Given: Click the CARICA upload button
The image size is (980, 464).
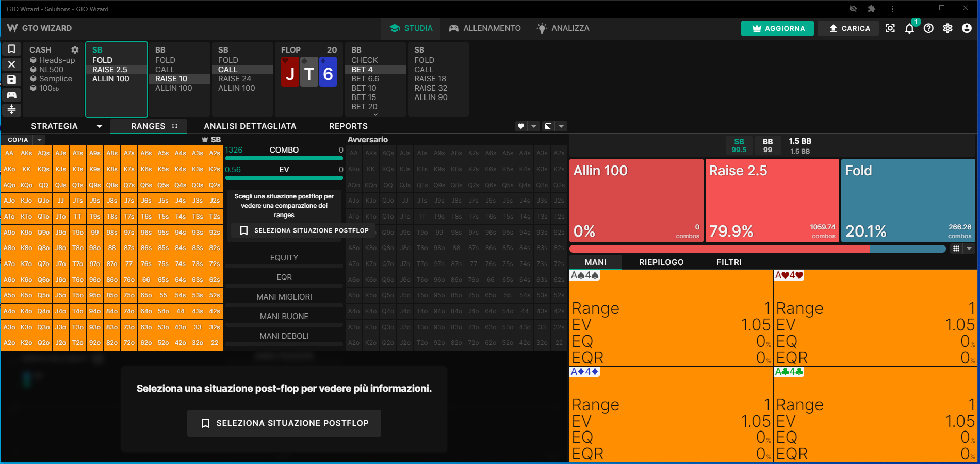Looking at the screenshot, I should pos(850,28).
